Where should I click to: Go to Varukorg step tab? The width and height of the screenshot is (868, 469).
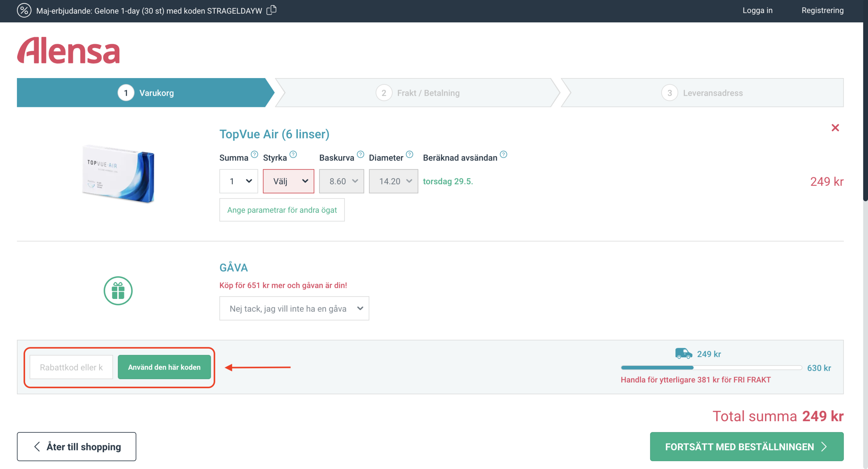(146, 93)
